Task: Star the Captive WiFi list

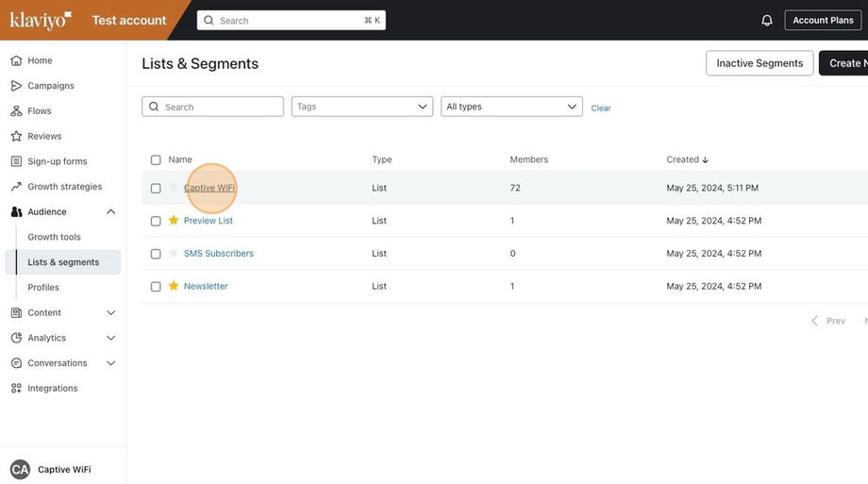Action: point(174,188)
